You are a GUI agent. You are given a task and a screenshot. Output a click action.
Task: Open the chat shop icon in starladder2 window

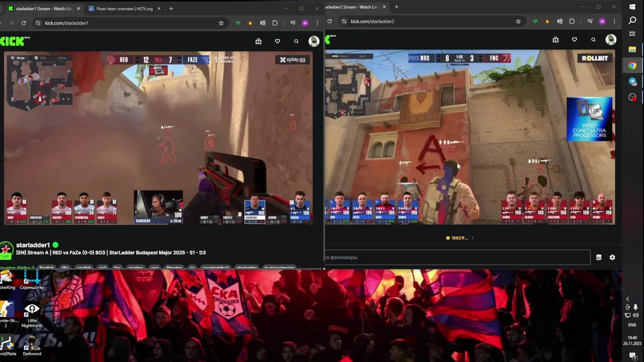[x=599, y=257]
